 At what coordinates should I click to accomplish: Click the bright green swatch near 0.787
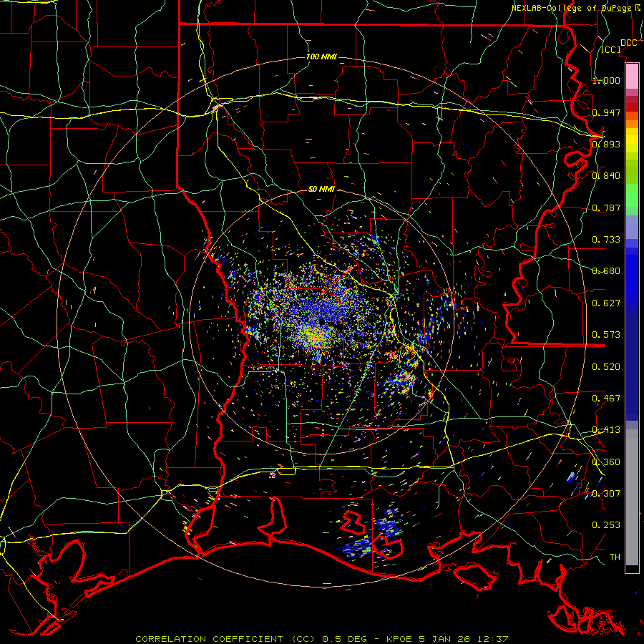click(632, 195)
